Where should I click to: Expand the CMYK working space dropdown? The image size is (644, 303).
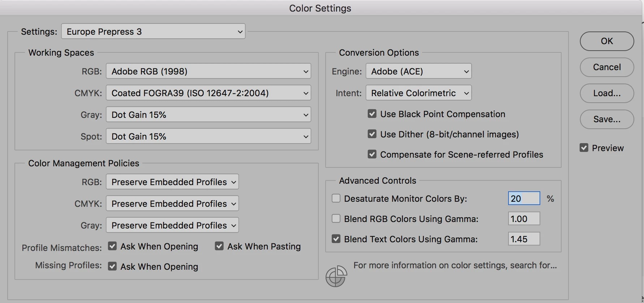(208, 93)
